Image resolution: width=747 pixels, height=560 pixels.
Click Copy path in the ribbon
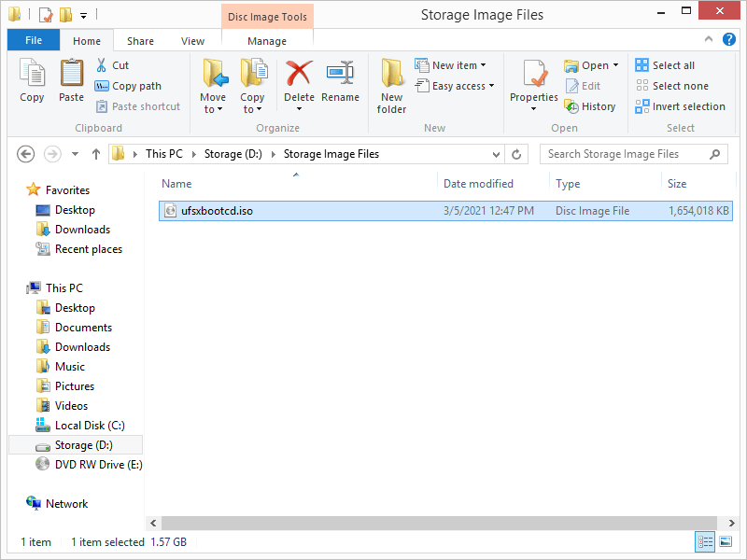[128, 86]
